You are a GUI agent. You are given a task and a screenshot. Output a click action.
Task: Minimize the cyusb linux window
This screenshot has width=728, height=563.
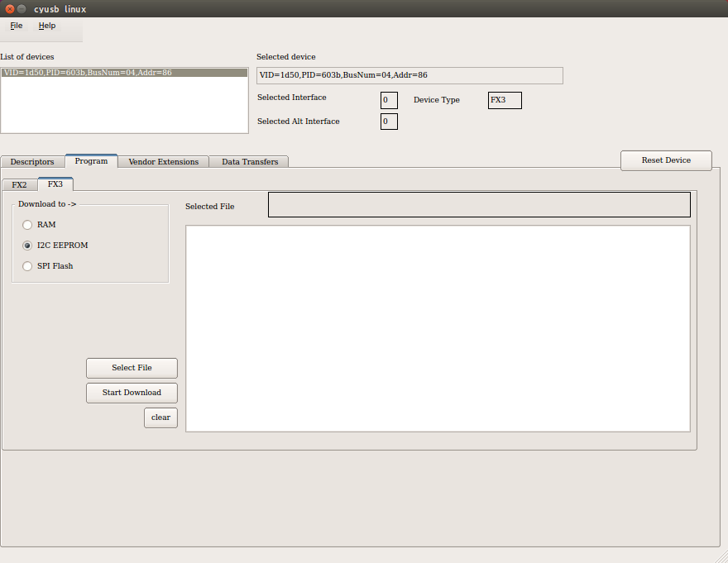(22, 8)
